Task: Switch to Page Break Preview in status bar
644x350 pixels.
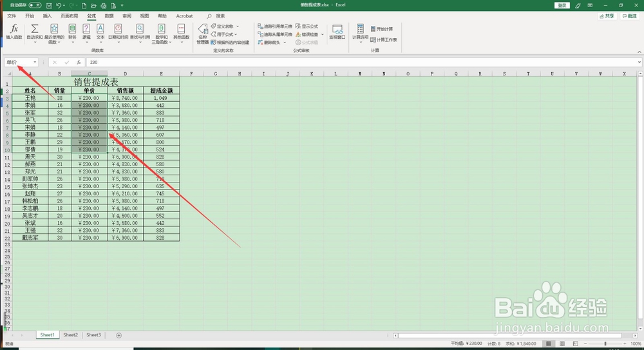Action: pyautogui.click(x=575, y=344)
